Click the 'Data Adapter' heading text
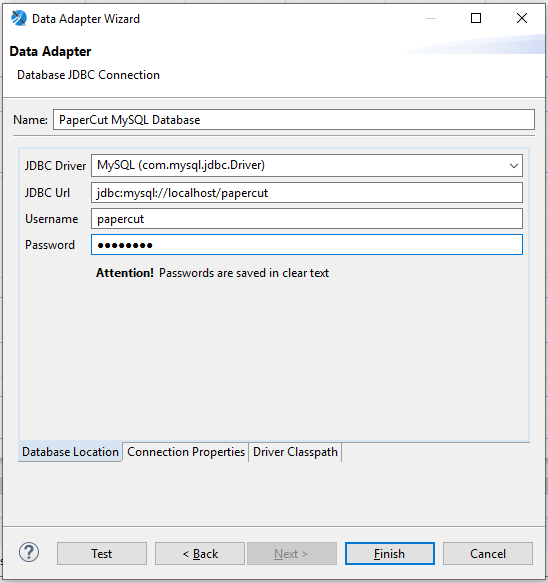 50,51
